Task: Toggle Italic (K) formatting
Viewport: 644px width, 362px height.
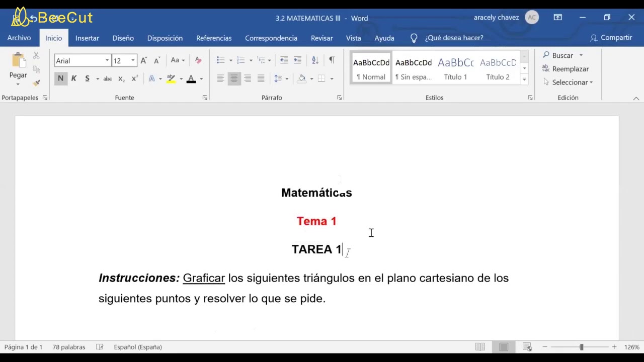Action: [73, 78]
